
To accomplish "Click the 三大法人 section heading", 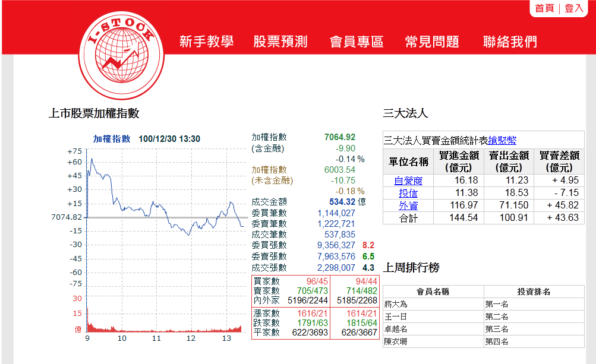I will point(406,113).
